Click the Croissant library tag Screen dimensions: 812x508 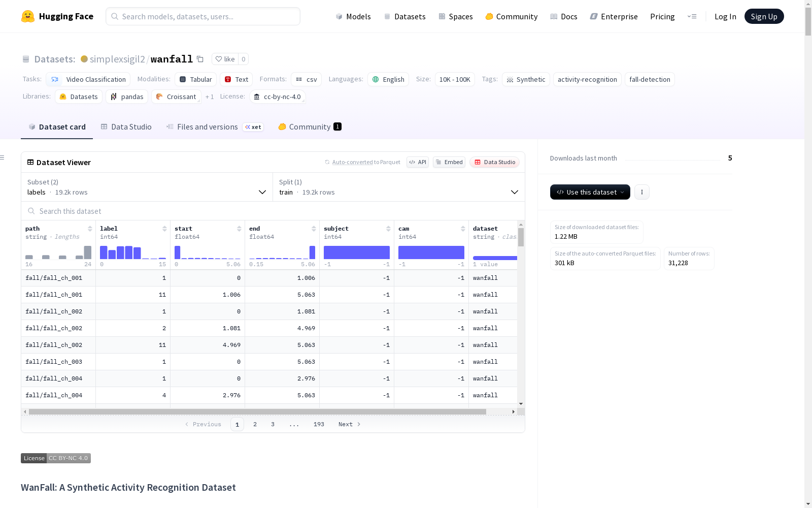pos(176,97)
